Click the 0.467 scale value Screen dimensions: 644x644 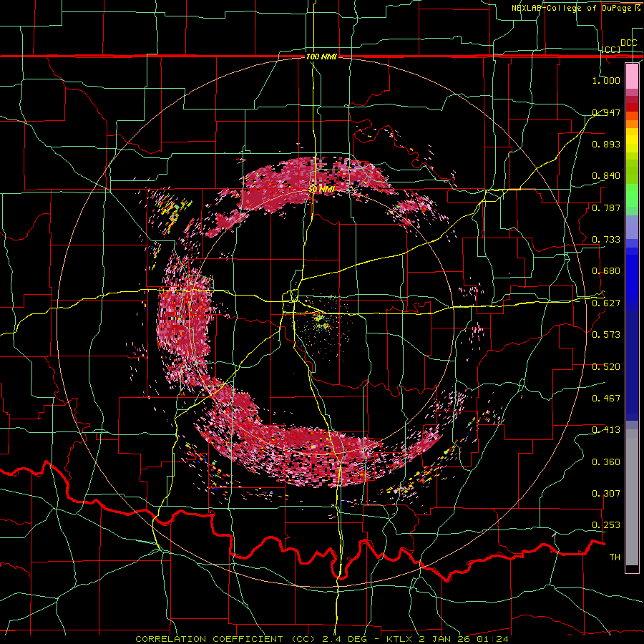pos(606,398)
